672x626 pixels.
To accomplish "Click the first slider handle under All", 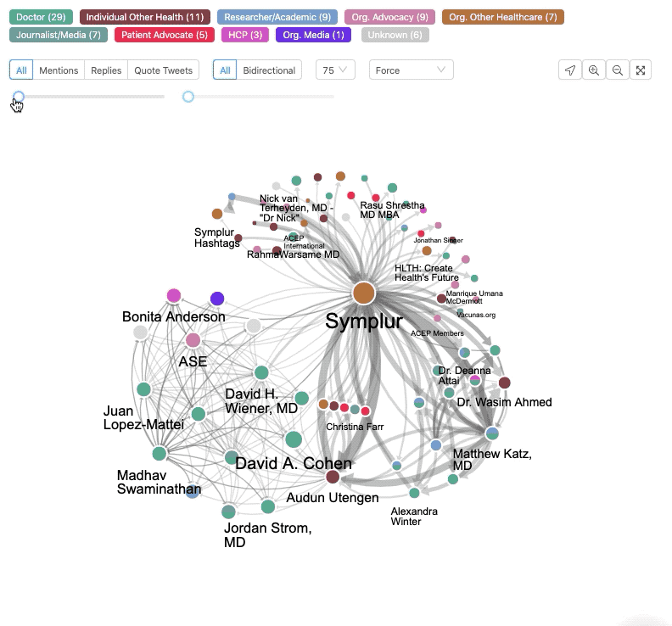I will pos(19,97).
